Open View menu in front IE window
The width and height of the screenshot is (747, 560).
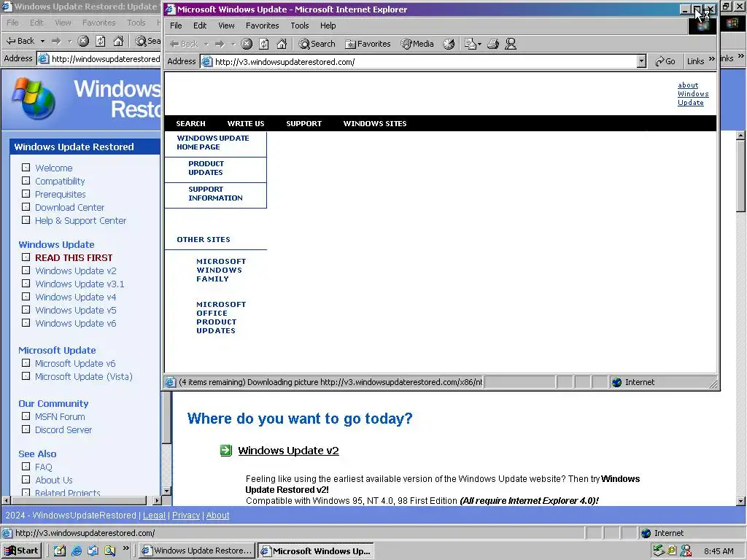[226, 26]
